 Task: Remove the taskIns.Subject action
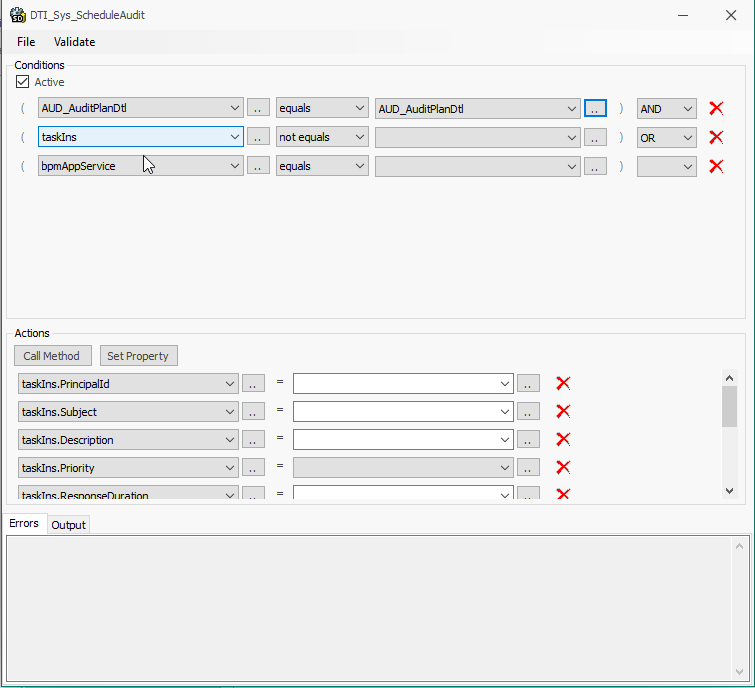(x=563, y=411)
